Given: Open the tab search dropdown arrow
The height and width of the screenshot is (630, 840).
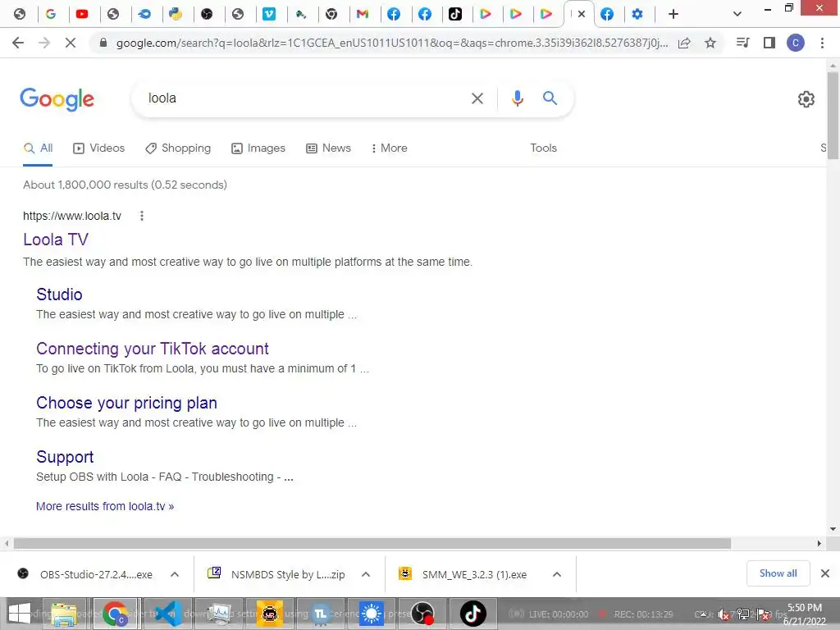Looking at the screenshot, I should [x=737, y=14].
